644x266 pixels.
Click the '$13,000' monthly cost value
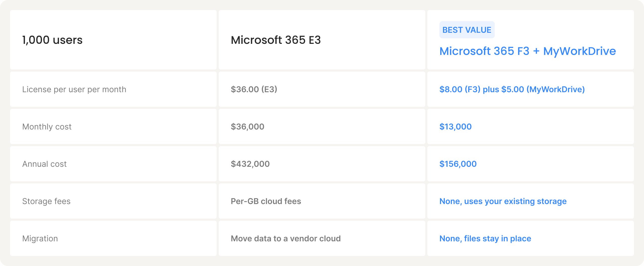455,127
